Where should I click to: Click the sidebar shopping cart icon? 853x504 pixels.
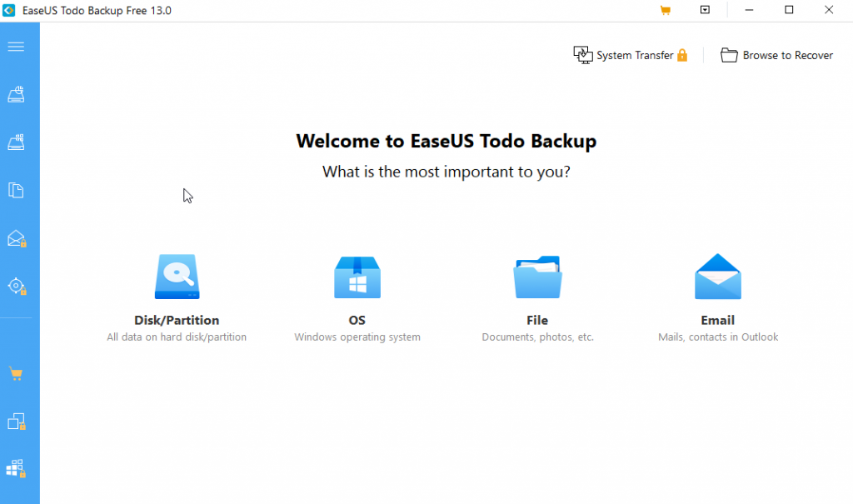[x=16, y=373]
